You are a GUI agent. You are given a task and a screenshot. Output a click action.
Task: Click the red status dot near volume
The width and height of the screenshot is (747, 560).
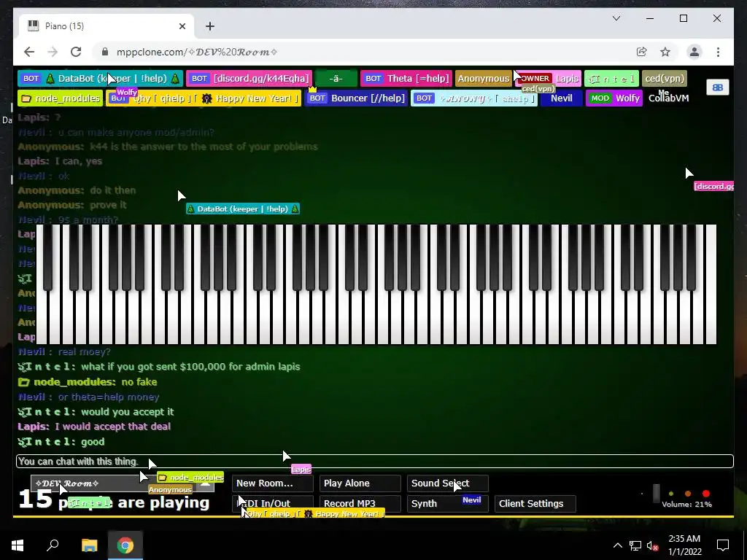(705, 494)
